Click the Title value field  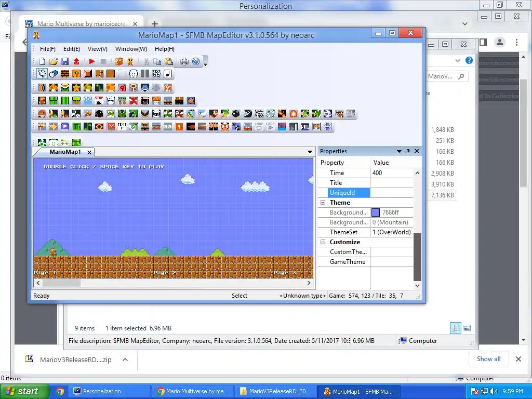(392, 183)
